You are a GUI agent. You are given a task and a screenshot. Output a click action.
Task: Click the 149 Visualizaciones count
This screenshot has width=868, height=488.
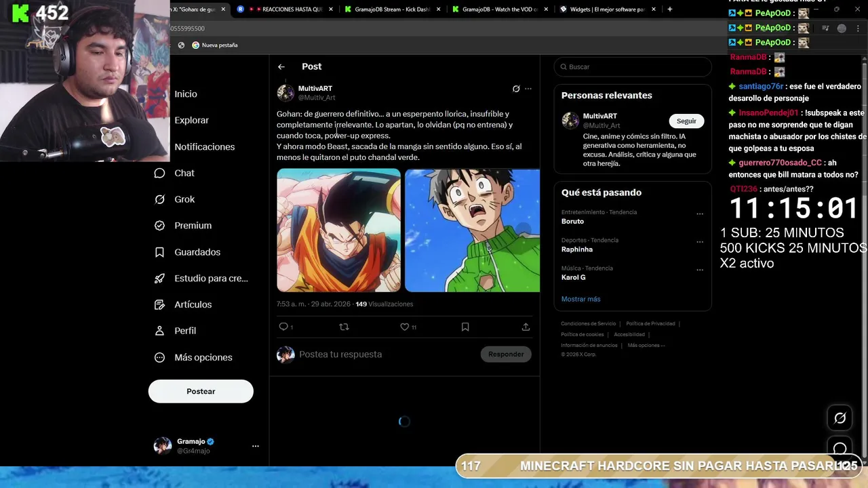384,304
